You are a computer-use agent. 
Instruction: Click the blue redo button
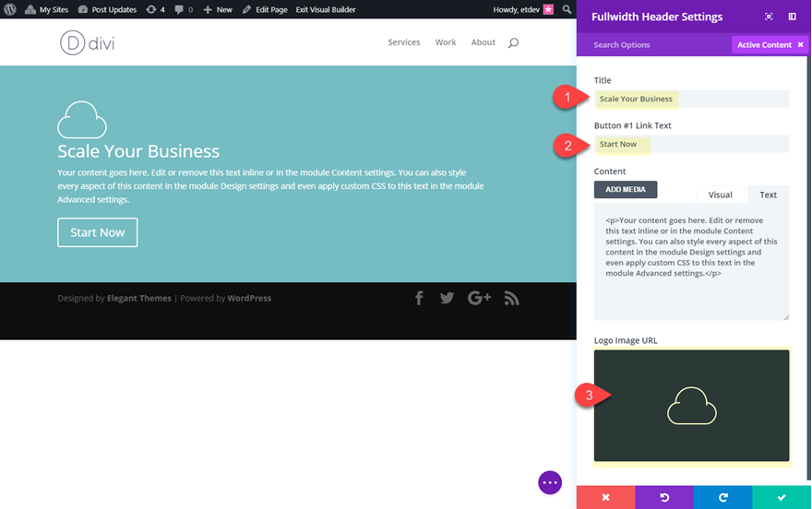722,497
